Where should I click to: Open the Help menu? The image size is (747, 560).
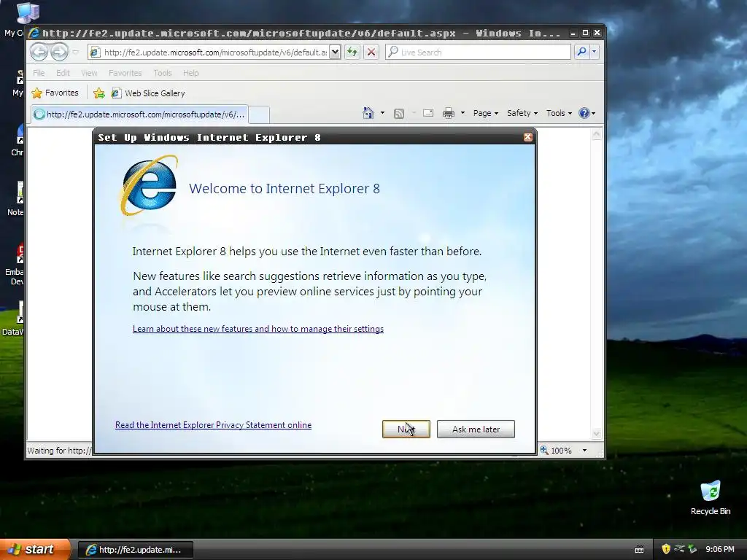[x=190, y=73]
